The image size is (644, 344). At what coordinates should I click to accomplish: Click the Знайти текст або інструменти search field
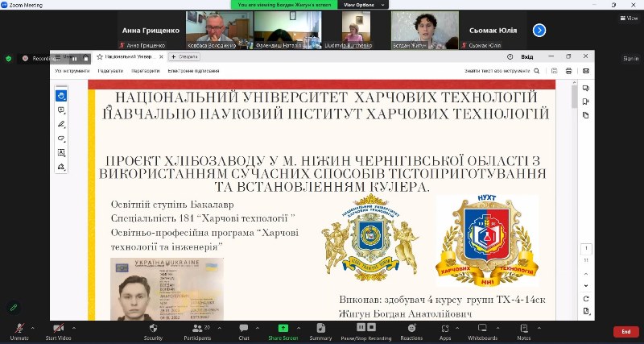coord(497,71)
